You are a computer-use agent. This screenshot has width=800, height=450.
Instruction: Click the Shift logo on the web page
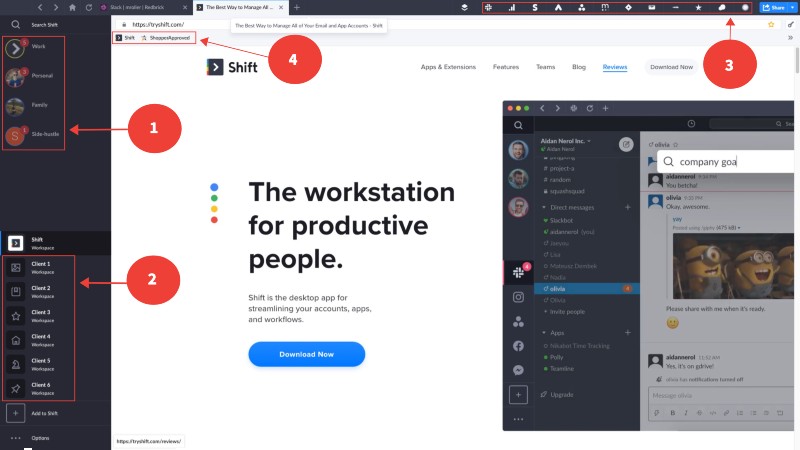pyautogui.click(x=232, y=67)
